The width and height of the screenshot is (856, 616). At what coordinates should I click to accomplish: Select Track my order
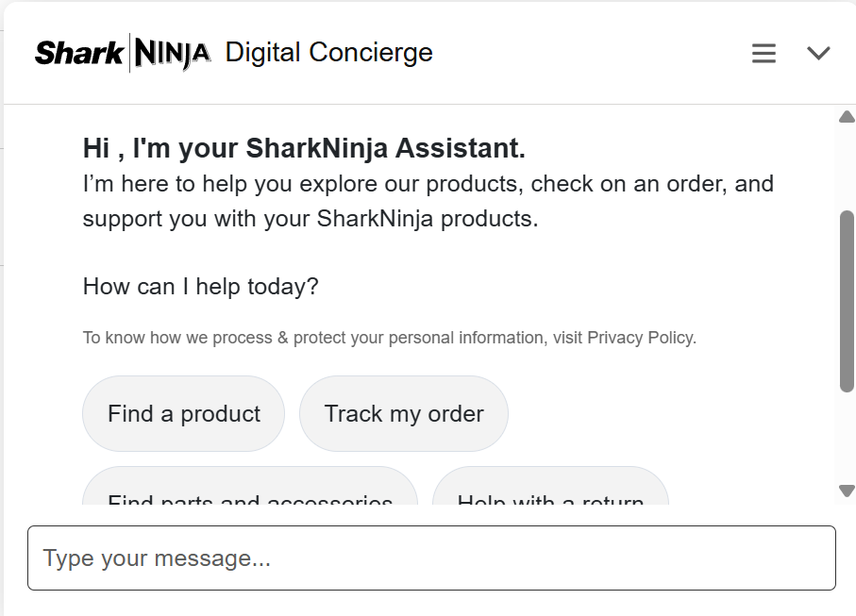(404, 413)
